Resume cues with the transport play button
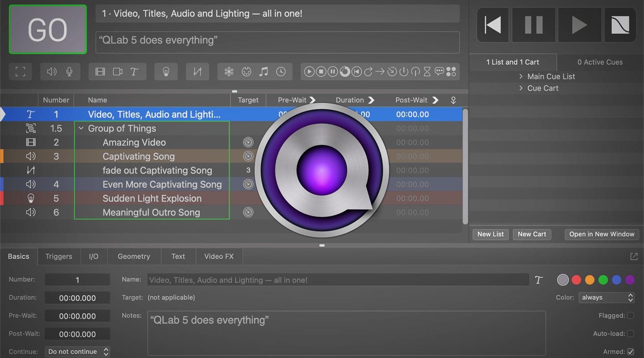Screen dimensions: 644x358 (x=580, y=25)
